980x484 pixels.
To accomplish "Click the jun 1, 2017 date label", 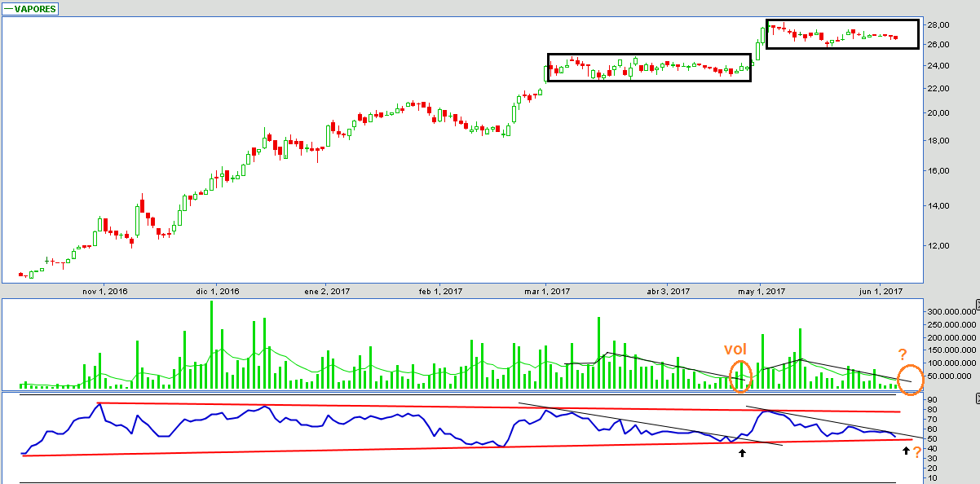I will pos(881,291).
